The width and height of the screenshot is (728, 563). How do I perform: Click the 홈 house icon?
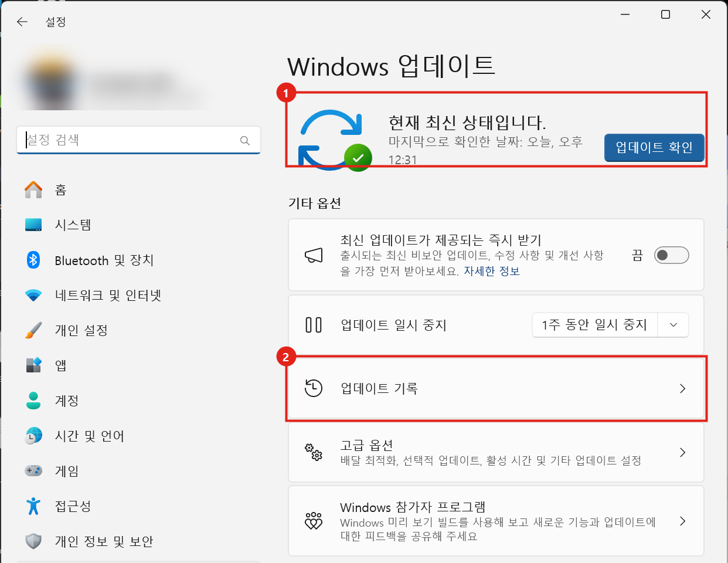(x=33, y=189)
